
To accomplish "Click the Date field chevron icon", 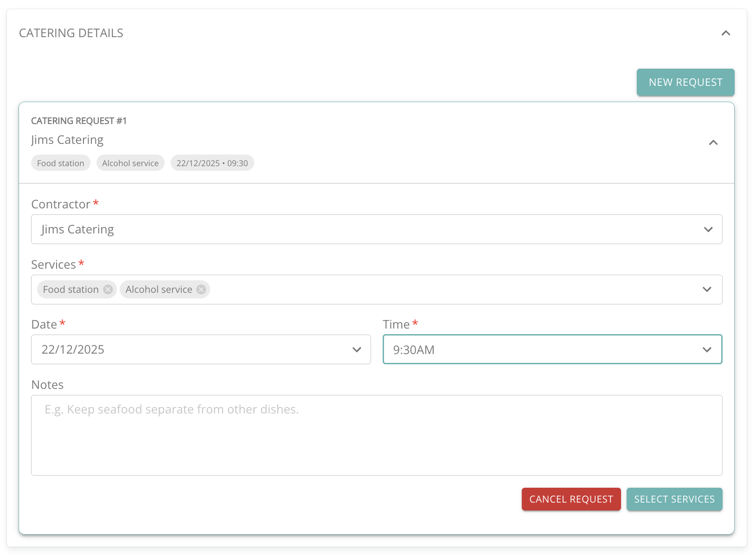I will 356,350.
